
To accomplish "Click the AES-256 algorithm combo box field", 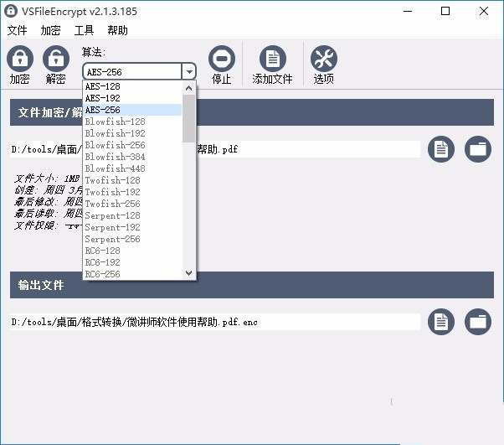I will [x=132, y=71].
